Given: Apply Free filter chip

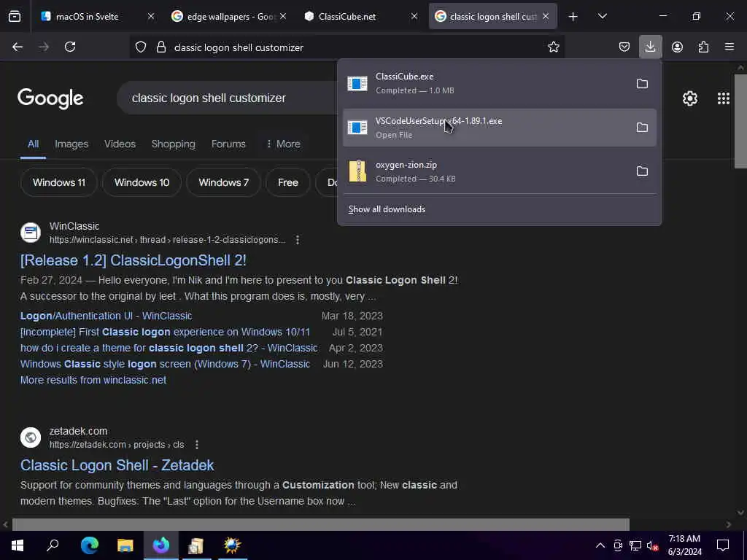Looking at the screenshot, I should point(287,182).
